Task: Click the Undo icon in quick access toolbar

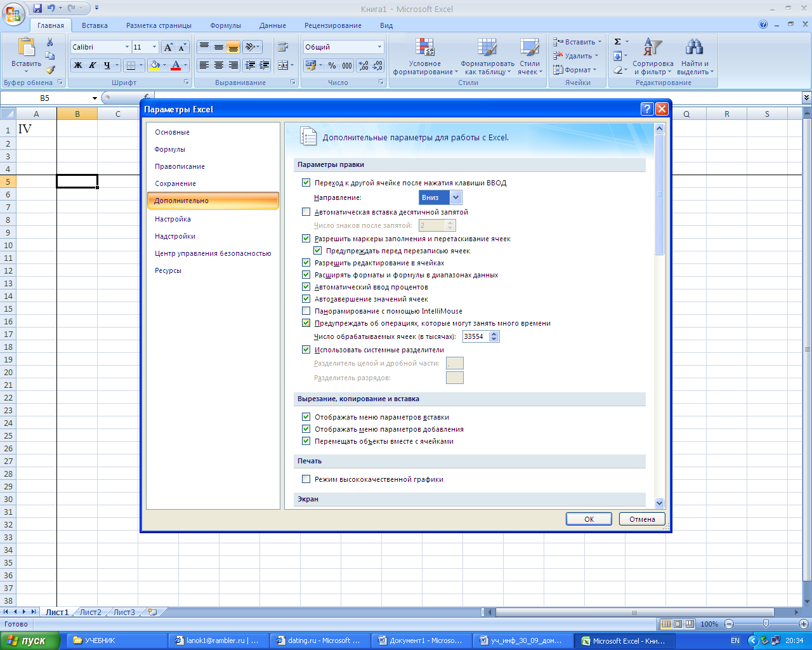Action: [51, 8]
